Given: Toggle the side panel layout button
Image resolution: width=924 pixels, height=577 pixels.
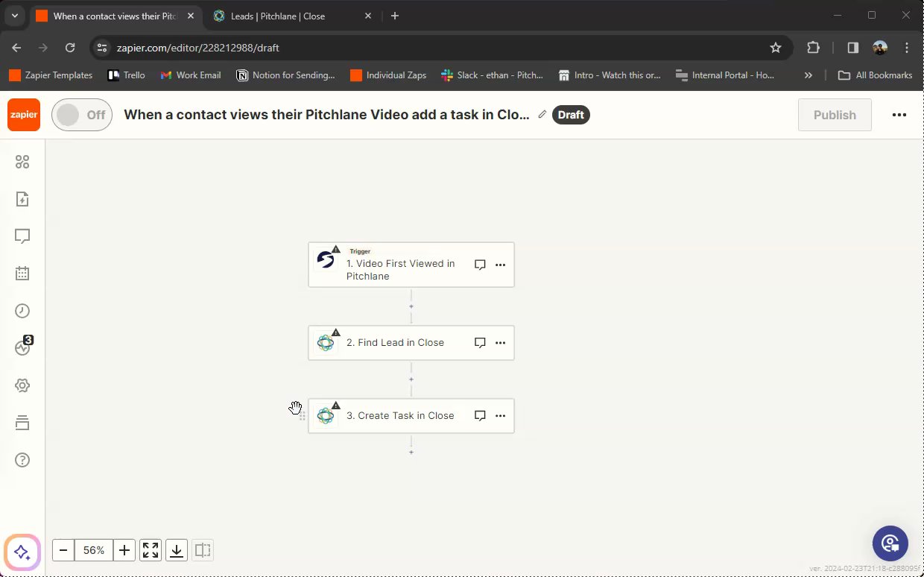Looking at the screenshot, I should point(203,550).
